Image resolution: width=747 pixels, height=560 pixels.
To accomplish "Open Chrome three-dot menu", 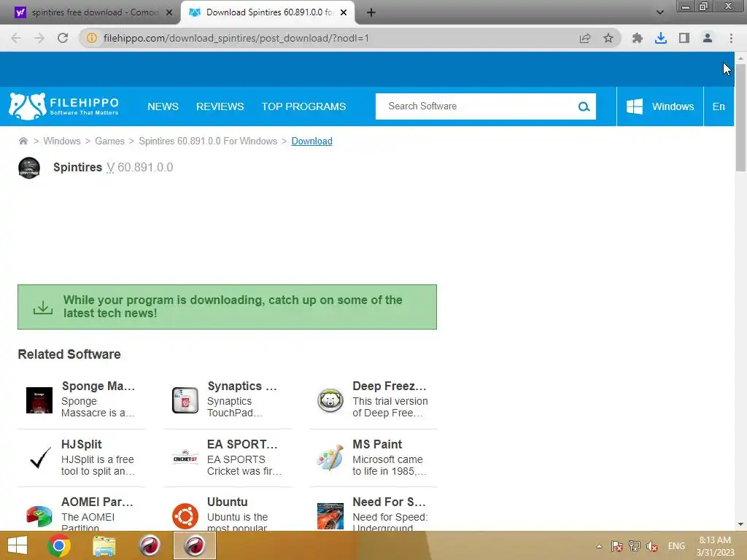I will click(731, 38).
